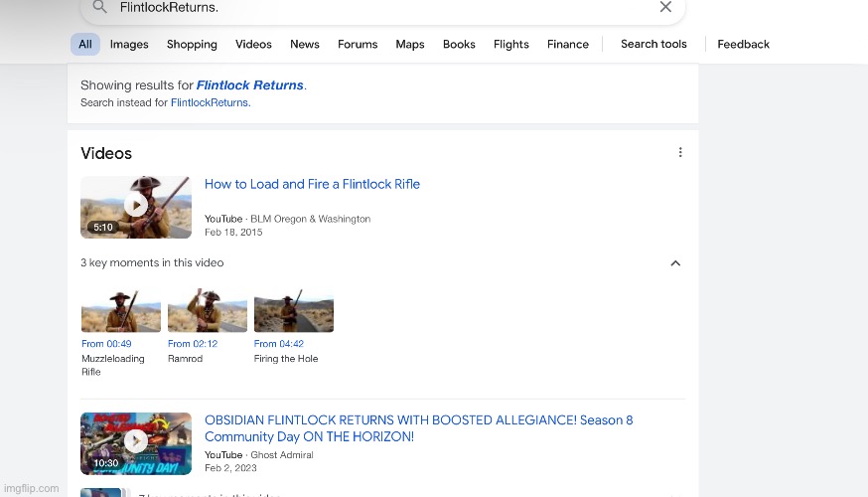Viewport: 868px width, 497px height.
Task: Select the All tab
Action: pos(85,45)
